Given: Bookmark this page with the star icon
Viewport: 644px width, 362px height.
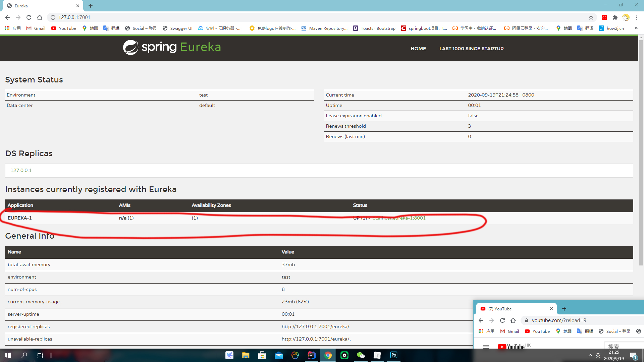Looking at the screenshot, I should (x=591, y=17).
